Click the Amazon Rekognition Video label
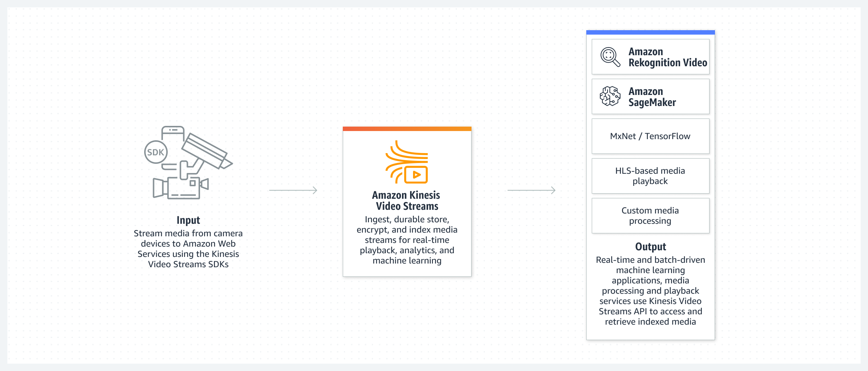Viewport: 868px width, 371px height. click(668, 56)
